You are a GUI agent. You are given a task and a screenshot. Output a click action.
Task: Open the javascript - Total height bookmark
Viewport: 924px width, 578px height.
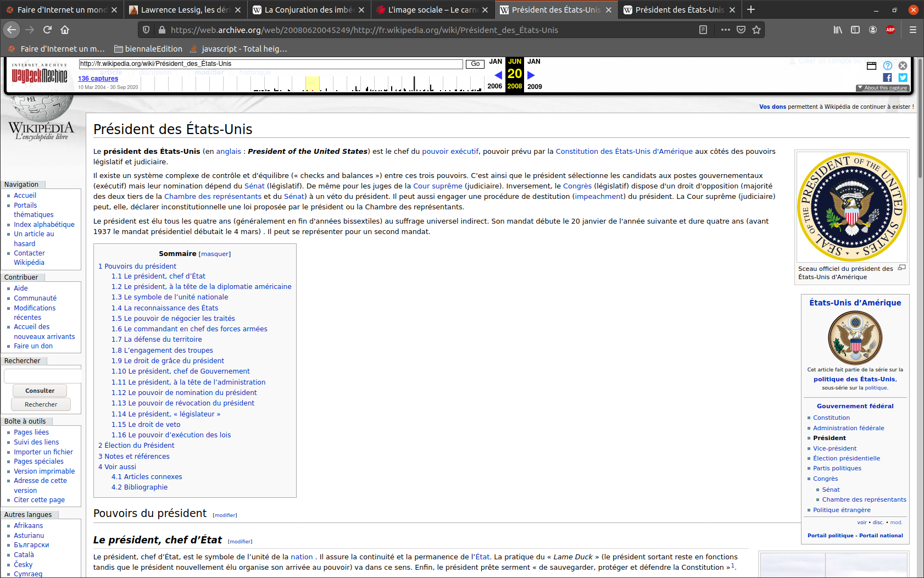click(x=238, y=49)
